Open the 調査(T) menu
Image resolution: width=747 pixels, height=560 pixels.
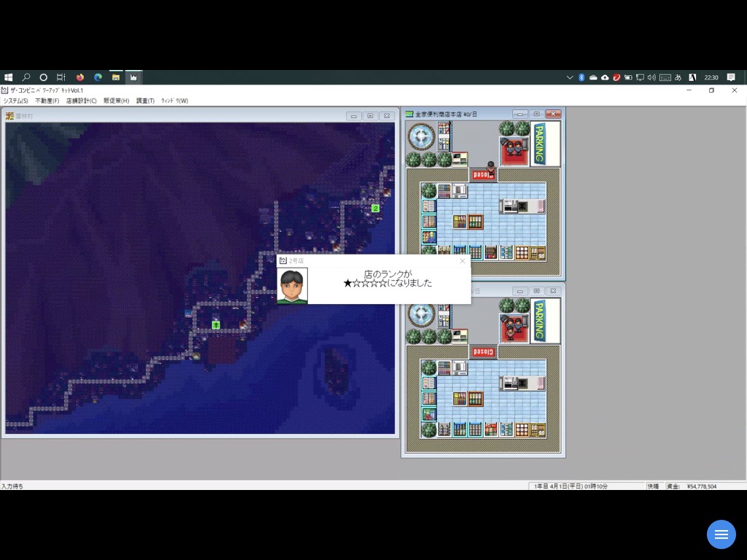pyautogui.click(x=145, y=101)
